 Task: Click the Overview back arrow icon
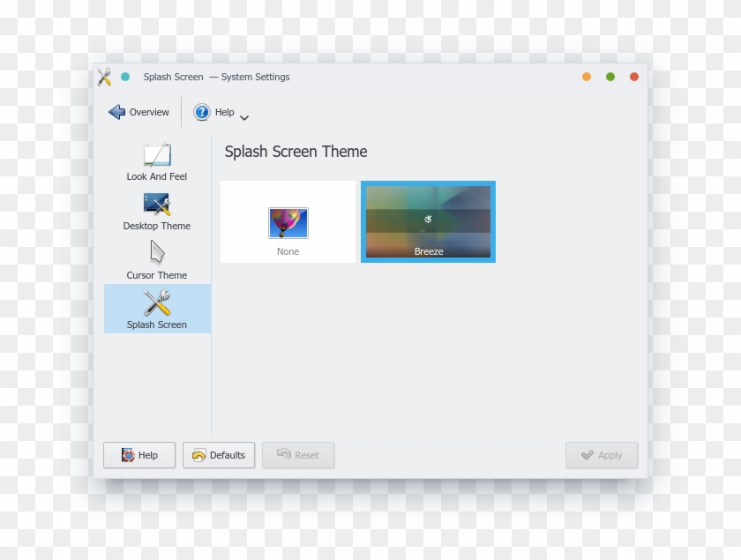pyautogui.click(x=116, y=111)
